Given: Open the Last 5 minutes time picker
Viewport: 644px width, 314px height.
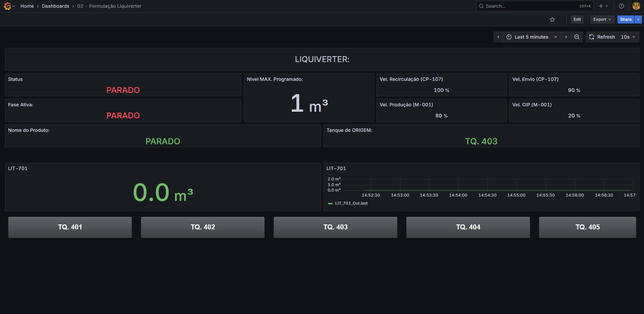Looking at the screenshot, I should 532,37.
